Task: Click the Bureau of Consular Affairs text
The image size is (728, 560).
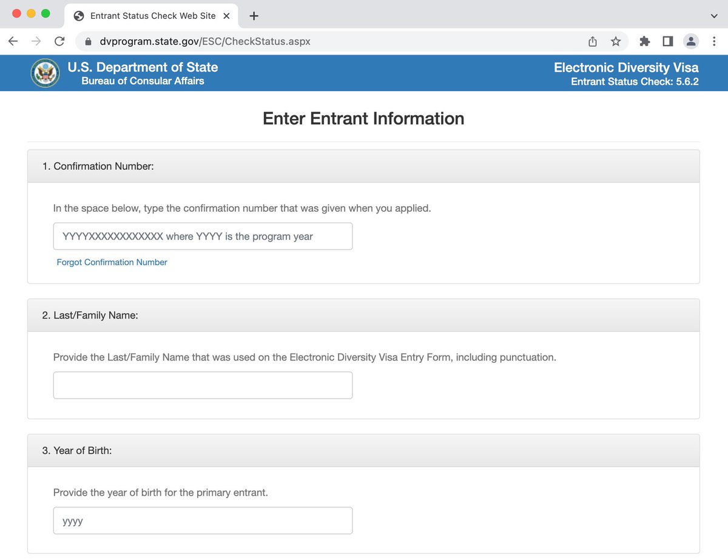Action: tap(143, 81)
